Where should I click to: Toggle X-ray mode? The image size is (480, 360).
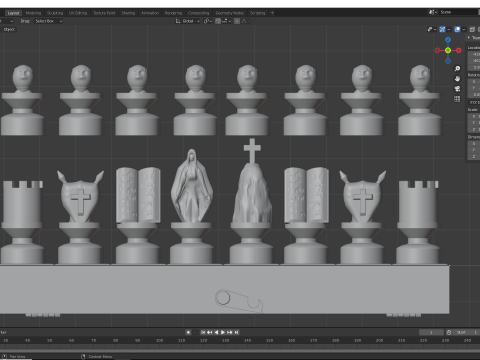coord(472,30)
